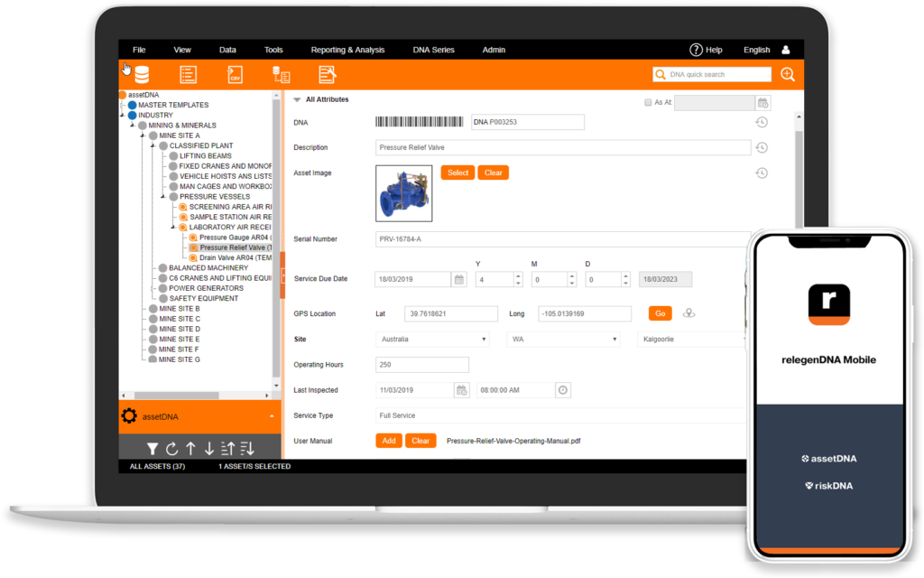Click the tree panel horizontal scrollbar
Screen dimensions: 924x578
(x=177, y=396)
